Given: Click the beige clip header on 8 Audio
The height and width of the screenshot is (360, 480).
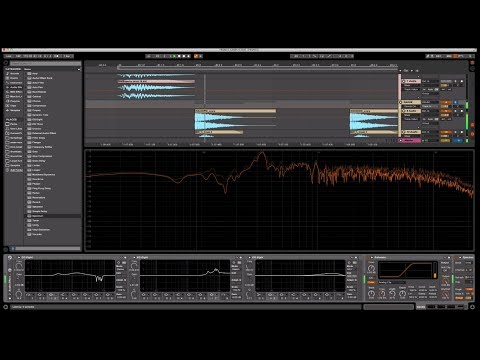Looking at the screenshot, I should coord(235,111).
